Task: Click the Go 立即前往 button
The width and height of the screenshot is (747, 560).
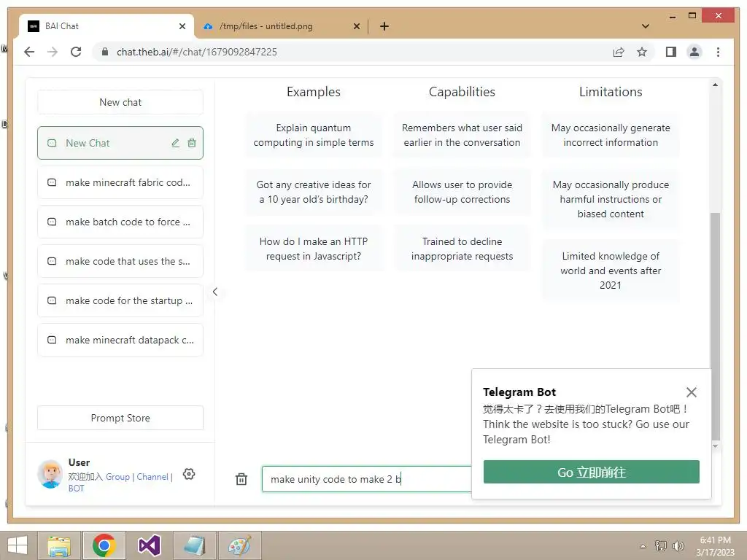Action: click(x=591, y=472)
